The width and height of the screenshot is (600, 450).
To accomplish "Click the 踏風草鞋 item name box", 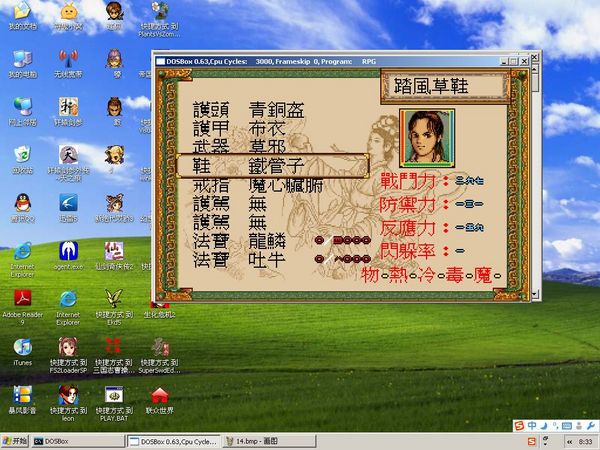I will pyautogui.click(x=445, y=86).
